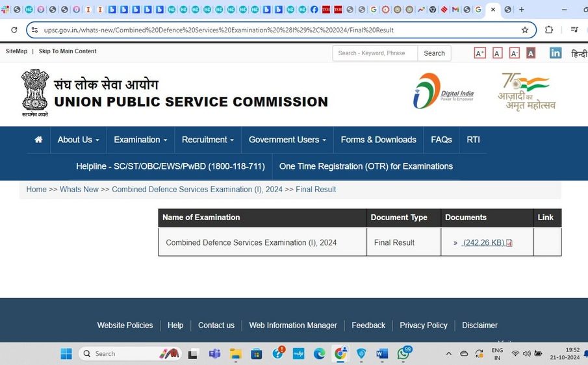Click the Search keyword input field

tap(374, 53)
